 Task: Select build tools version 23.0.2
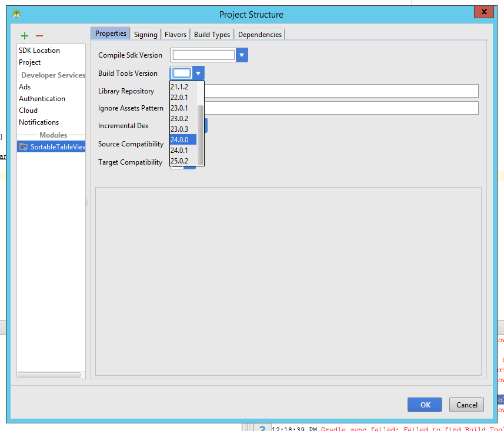183,119
